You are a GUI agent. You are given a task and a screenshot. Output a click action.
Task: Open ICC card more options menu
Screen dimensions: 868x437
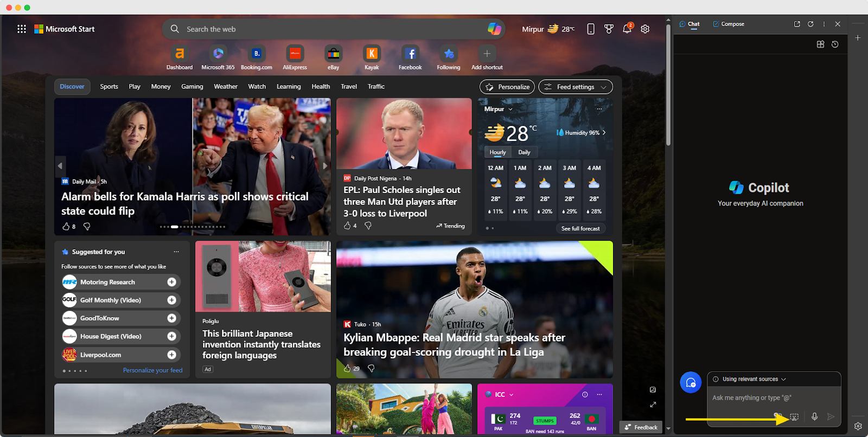tap(599, 394)
